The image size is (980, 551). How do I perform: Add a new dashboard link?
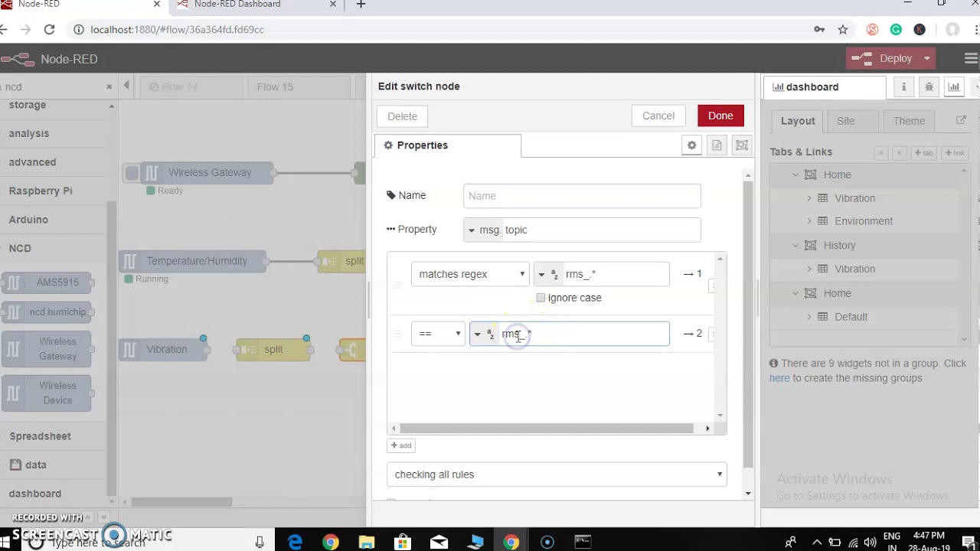coord(955,153)
